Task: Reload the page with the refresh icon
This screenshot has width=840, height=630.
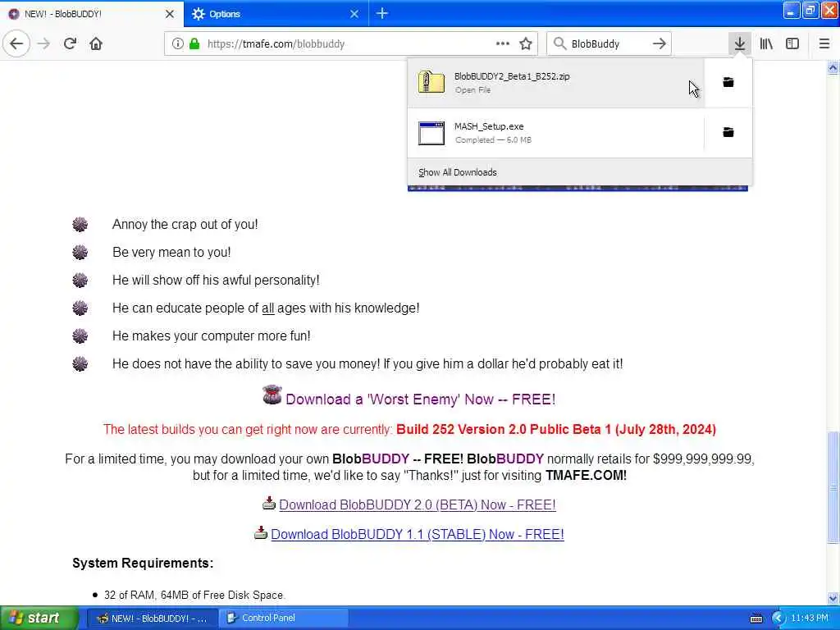Action: [x=70, y=44]
